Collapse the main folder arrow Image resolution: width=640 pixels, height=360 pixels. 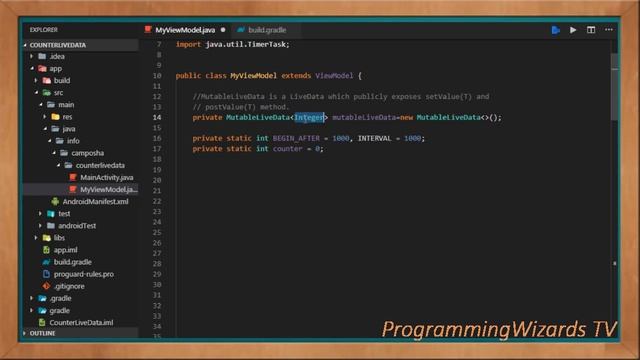click(x=41, y=105)
